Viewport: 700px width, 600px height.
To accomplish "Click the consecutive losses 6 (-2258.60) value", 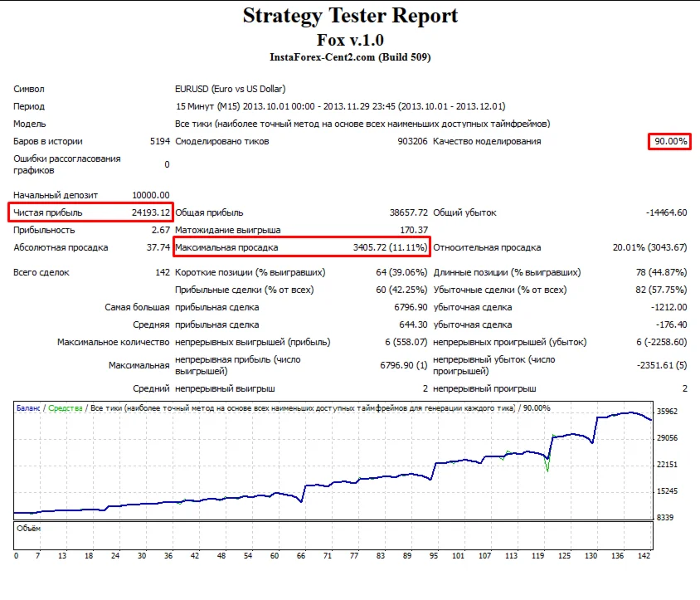I will point(662,342).
